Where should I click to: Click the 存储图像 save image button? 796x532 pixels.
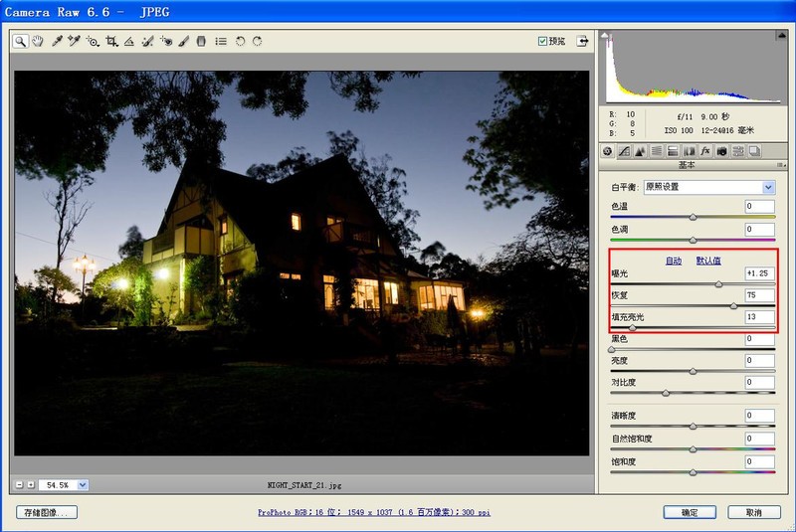coord(47,512)
